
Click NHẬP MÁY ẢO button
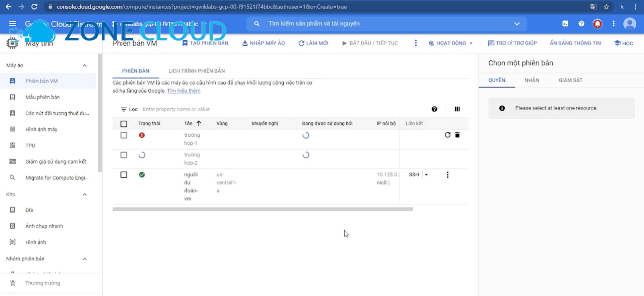[x=263, y=43]
